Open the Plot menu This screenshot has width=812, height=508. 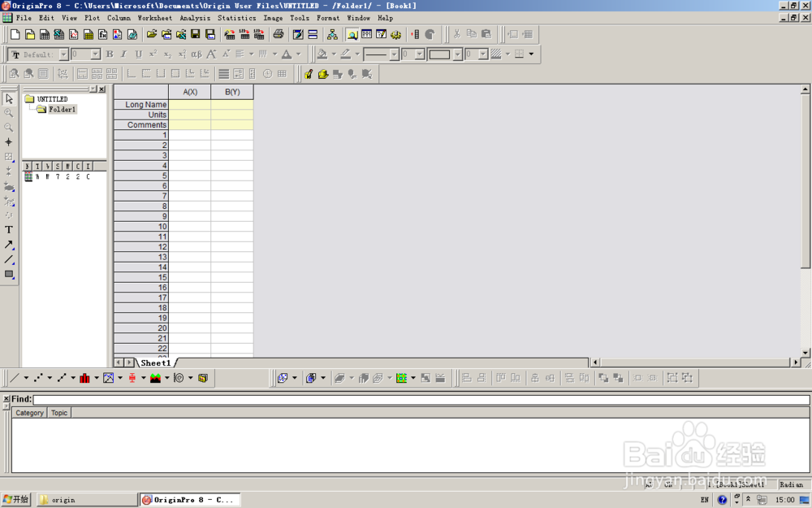click(x=93, y=18)
